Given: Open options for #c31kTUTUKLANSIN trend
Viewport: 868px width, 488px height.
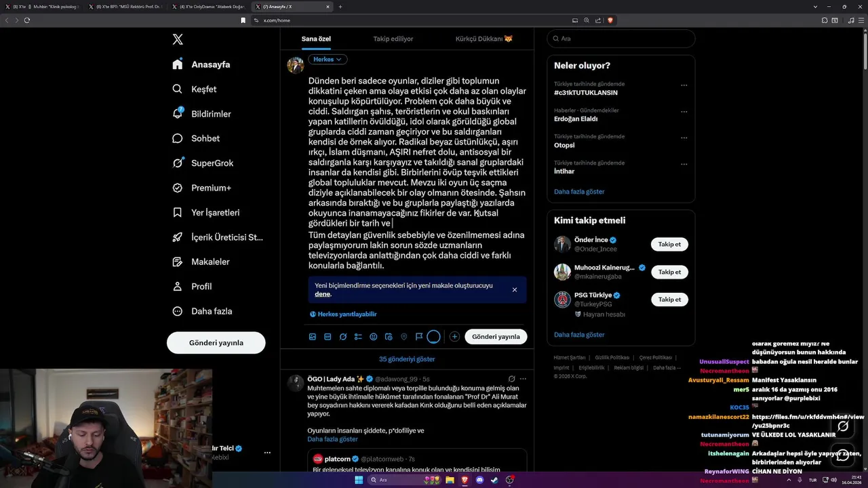Looking at the screenshot, I should pyautogui.click(x=684, y=85).
